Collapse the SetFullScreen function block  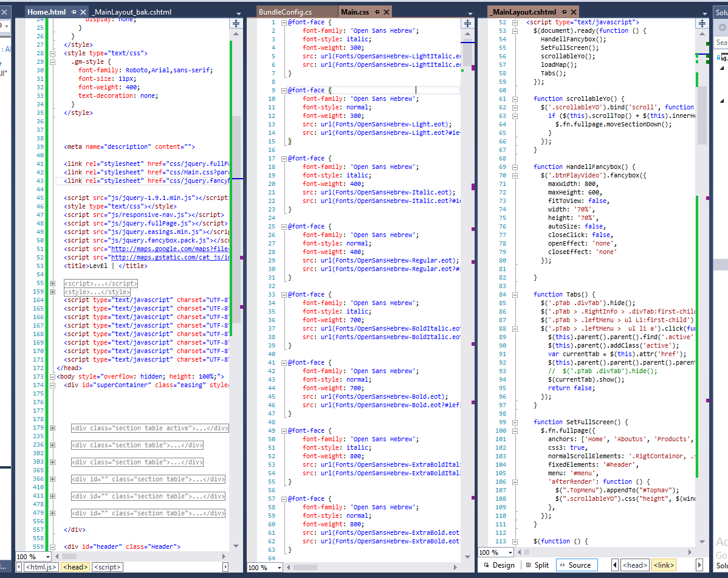[x=515, y=422]
